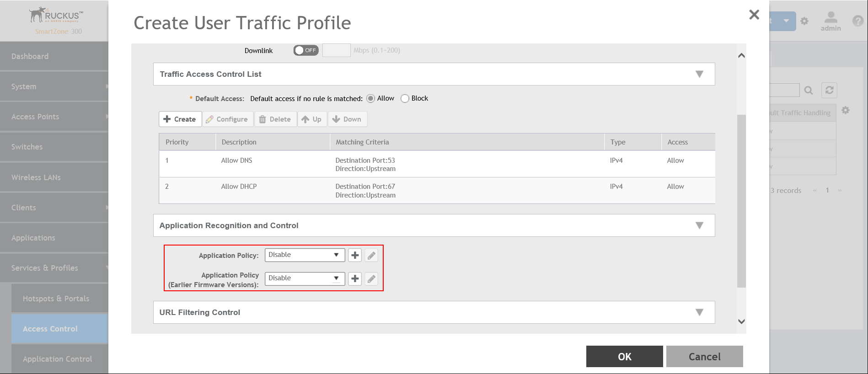This screenshot has height=374, width=868.
Task: Open the Application Policy dropdown
Action: pos(305,255)
